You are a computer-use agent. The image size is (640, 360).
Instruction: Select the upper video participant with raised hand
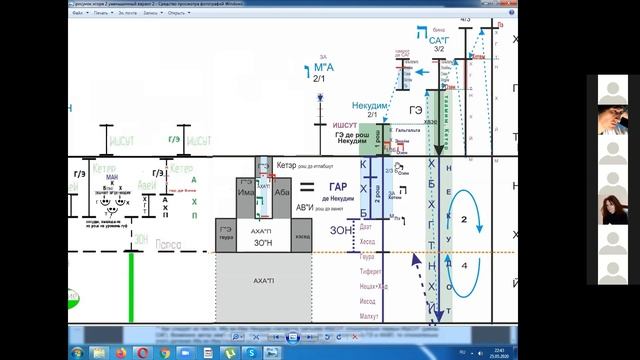(x=613, y=120)
